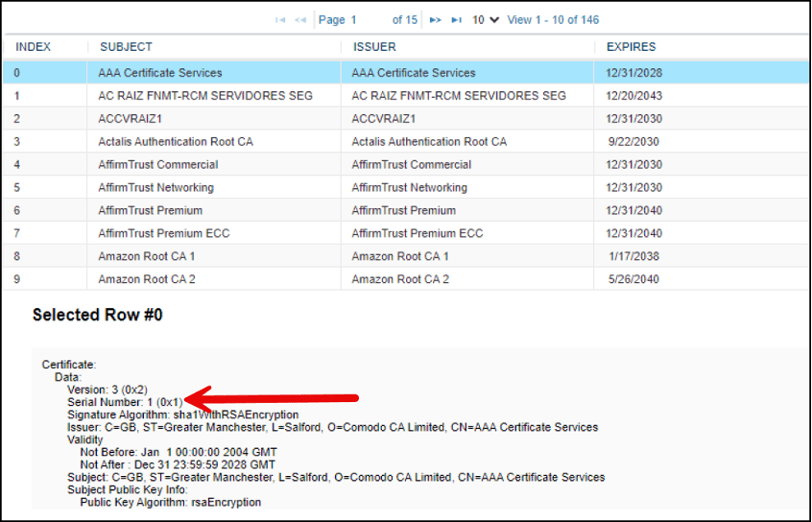Select the AAA Certificate Services row
This screenshot has height=522, width=812.
tap(406, 73)
